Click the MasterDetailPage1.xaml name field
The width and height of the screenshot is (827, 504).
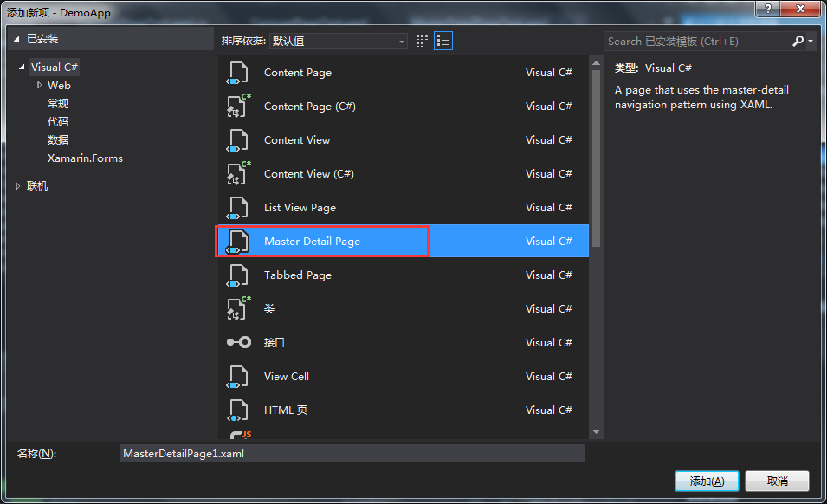[x=351, y=453]
